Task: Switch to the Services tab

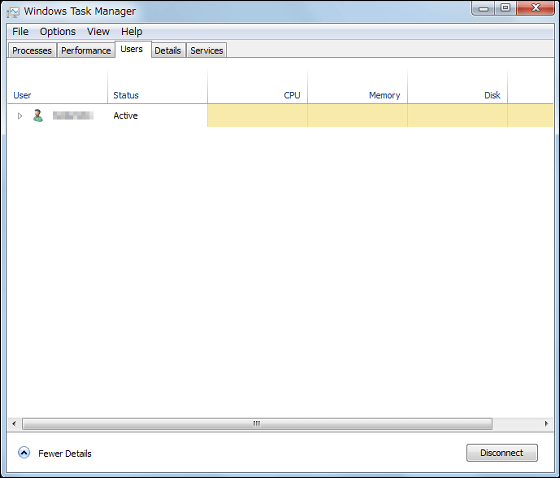Action: [206, 50]
